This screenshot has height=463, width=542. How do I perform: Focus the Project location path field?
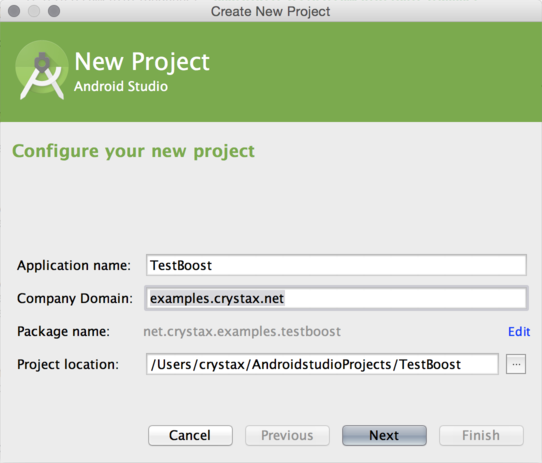pyautogui.click(x=322, y=364)
